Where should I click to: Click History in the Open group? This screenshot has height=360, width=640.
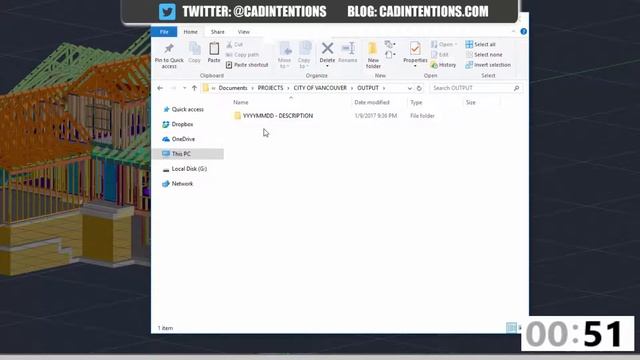click(x=444, y=65)
